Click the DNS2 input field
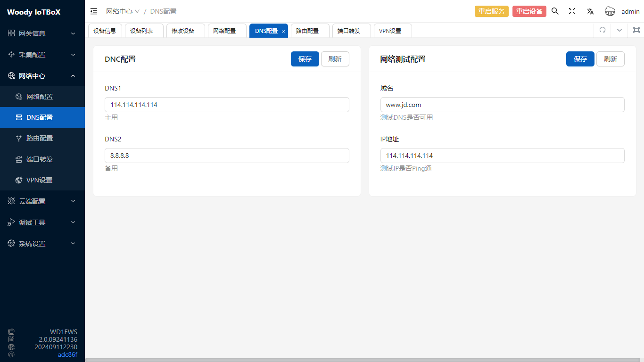Image resolution: width=644 pixels, height=362 pixels. [x=227, y=156]
